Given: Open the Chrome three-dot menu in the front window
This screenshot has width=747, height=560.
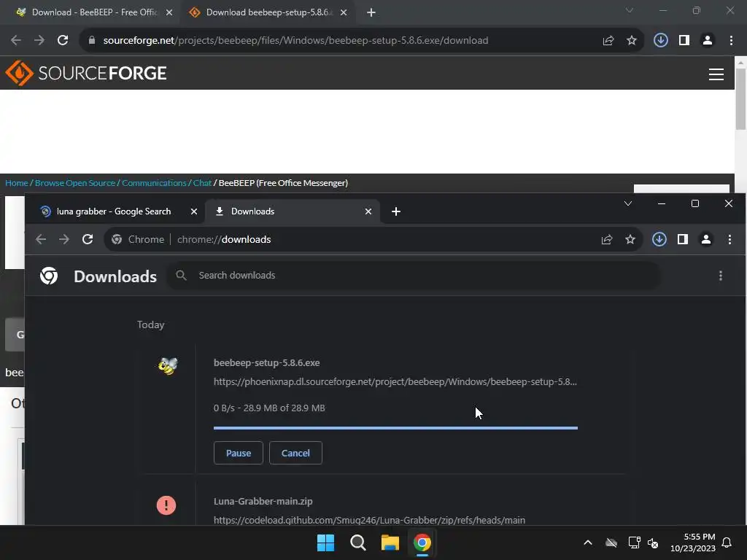Looking at the screenshot, I should click(x=729, y=239).
